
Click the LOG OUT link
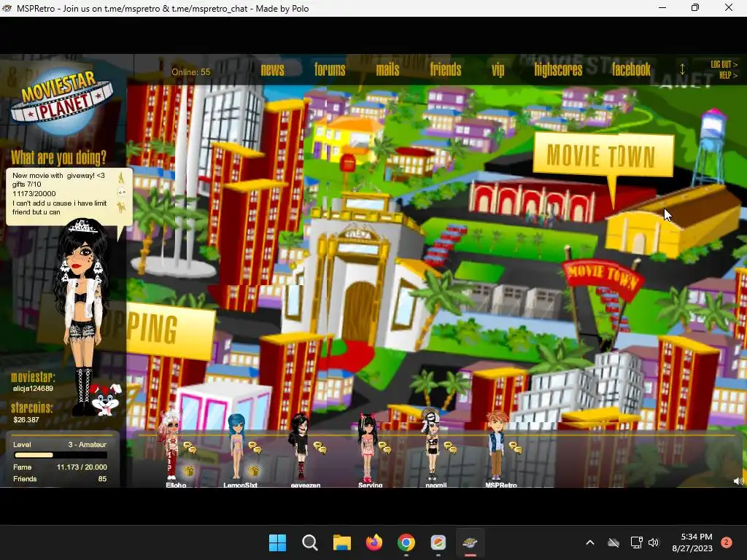click(x=724, y=64)
